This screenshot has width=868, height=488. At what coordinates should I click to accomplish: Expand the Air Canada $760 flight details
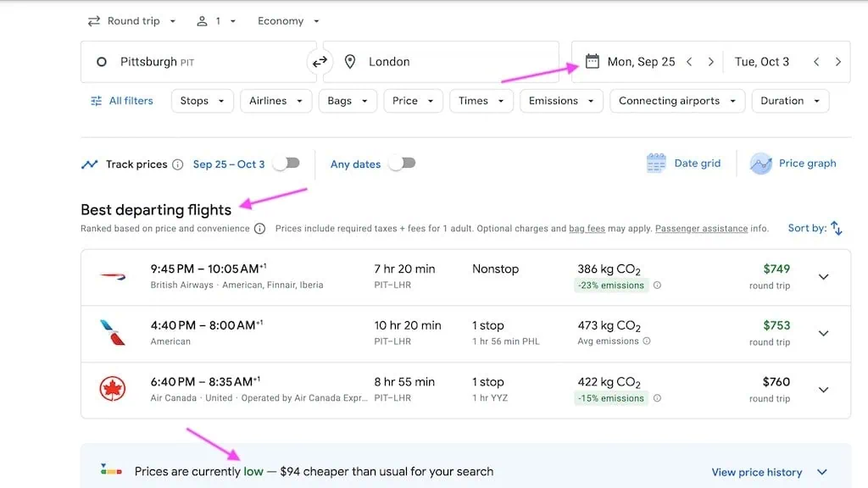click(x=824, y=390)
